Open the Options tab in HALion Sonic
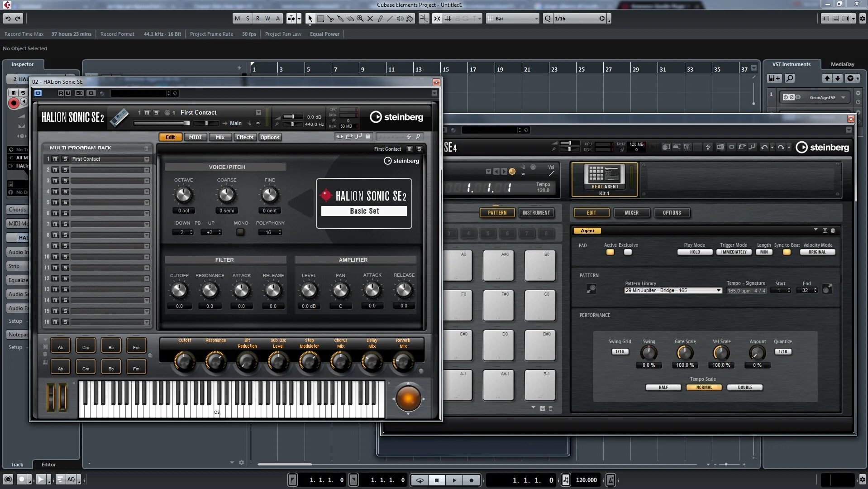The width and height of the screenshot is (868, 489). point(270,137)
